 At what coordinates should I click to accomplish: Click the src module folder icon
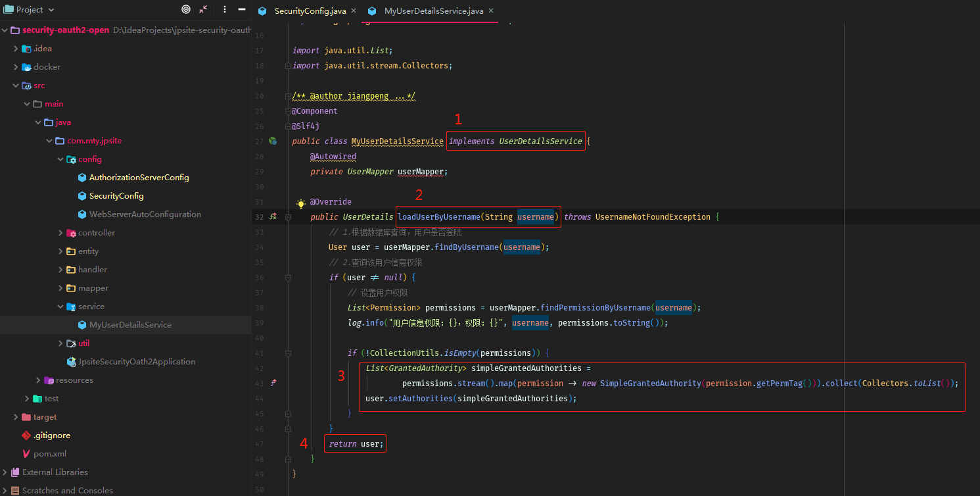(27, 86)
